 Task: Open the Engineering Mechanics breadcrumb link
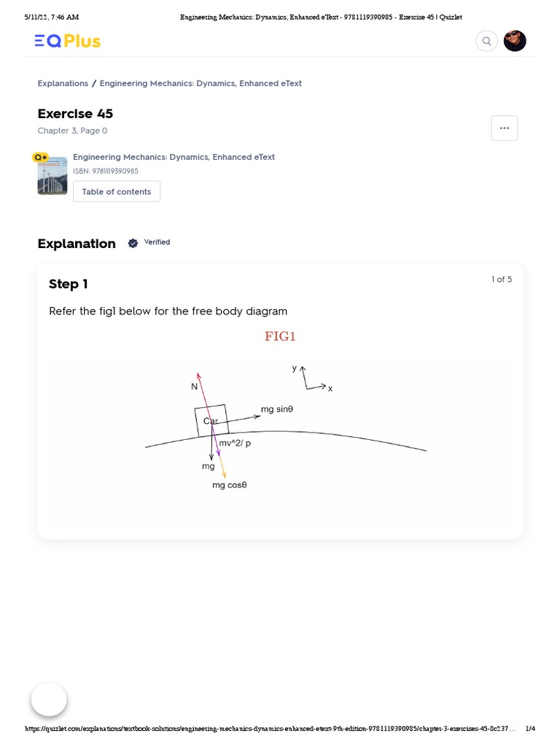coord(201,83)
